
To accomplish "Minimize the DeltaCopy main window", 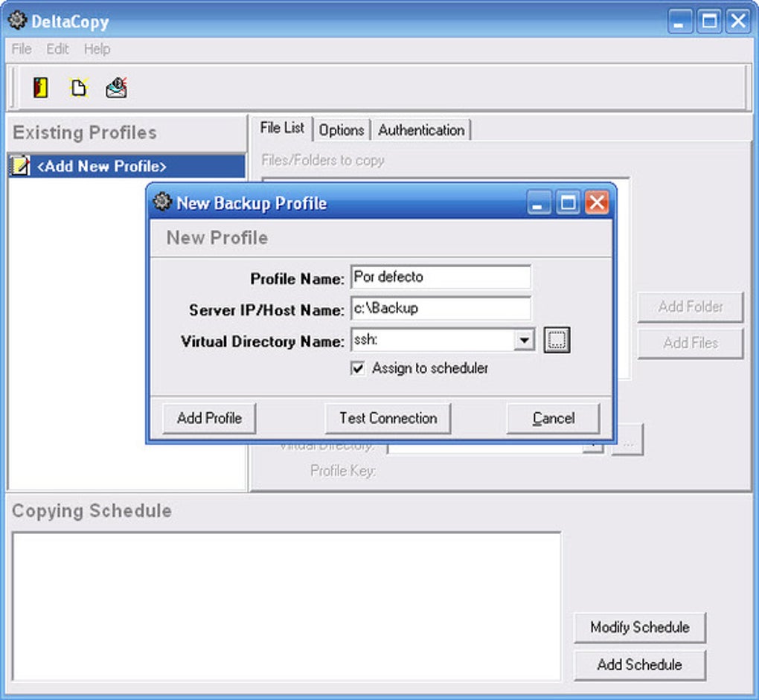I will 679,21.
